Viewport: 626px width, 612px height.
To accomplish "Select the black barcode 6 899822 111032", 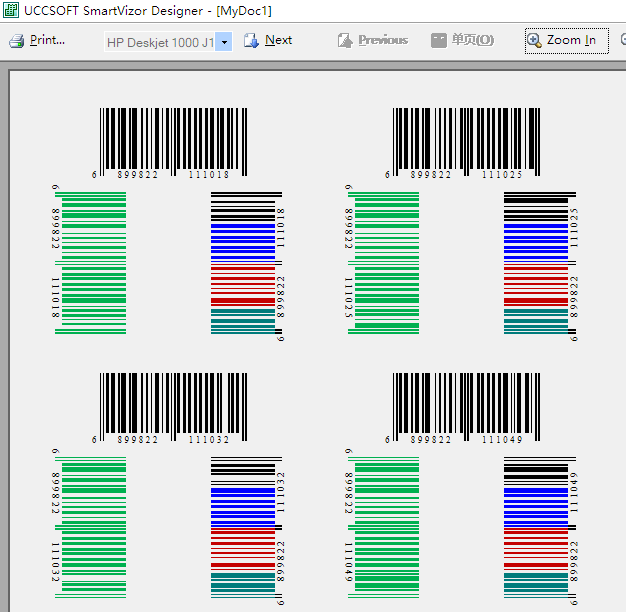I will (x=170, y=408).
